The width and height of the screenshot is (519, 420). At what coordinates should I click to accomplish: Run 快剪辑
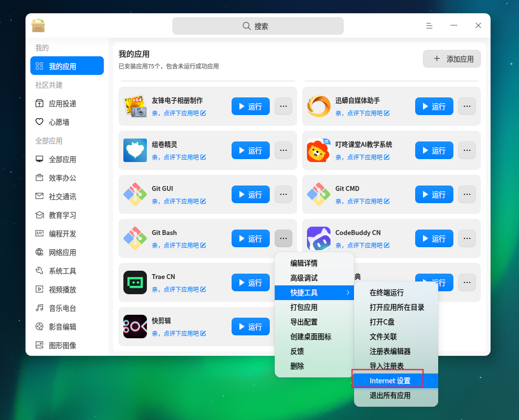(x=251, y=327)
